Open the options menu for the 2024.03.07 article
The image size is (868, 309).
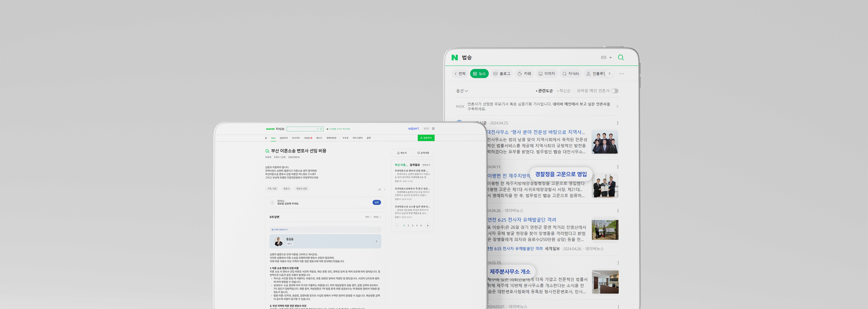618,307
